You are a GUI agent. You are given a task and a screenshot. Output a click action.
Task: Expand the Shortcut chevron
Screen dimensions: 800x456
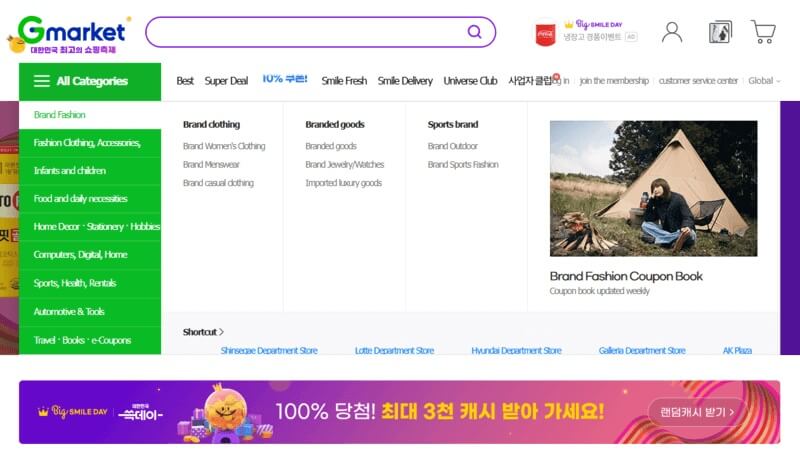coord(221,332)
